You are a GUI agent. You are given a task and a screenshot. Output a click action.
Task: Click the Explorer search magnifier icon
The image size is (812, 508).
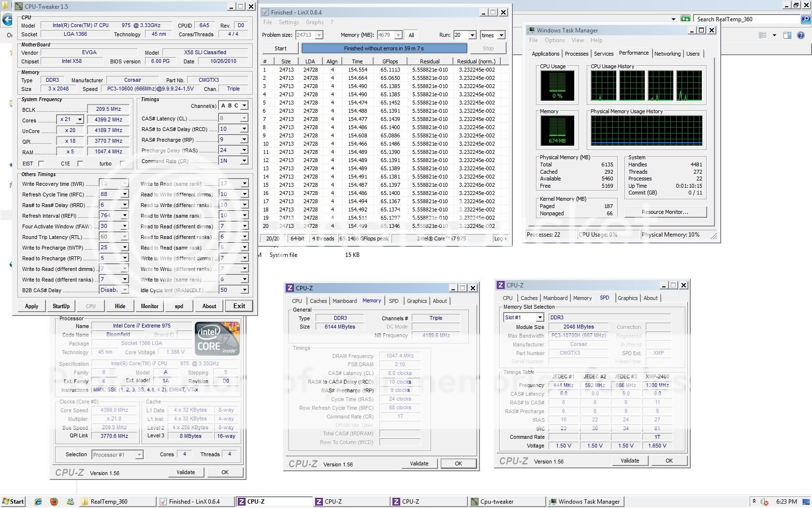coord(805,19)
